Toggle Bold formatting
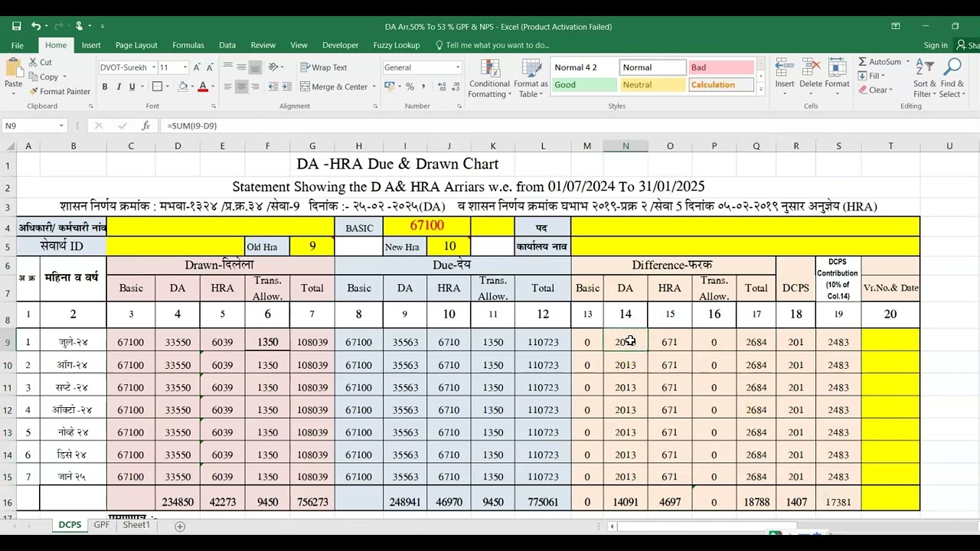Image resolution: width=980 pixels, height=551 pixels. click(x=104, y=86)
